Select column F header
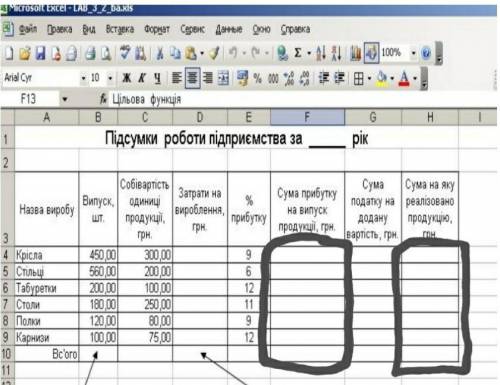 click(x=307, y=117)
